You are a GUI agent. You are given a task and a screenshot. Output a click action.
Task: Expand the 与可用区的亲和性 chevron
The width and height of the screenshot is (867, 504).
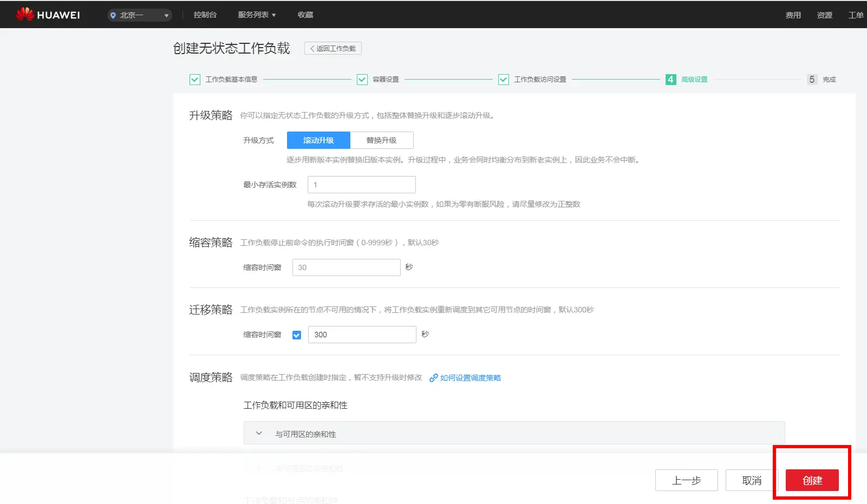tap(259, 434)
